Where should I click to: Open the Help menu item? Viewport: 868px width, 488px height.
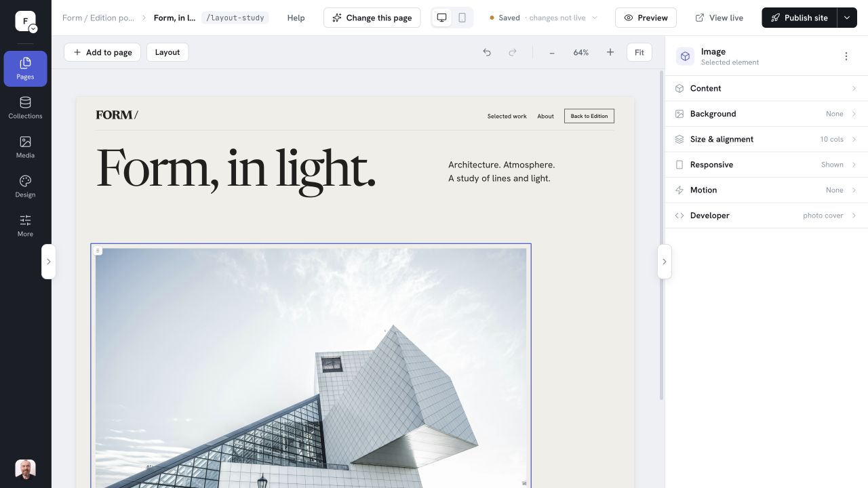296,18
